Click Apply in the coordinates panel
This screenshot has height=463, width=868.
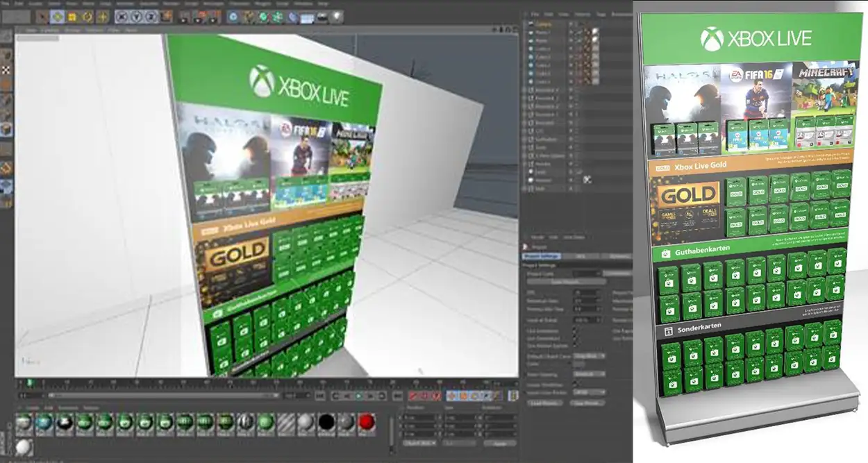tap(499, 442)
